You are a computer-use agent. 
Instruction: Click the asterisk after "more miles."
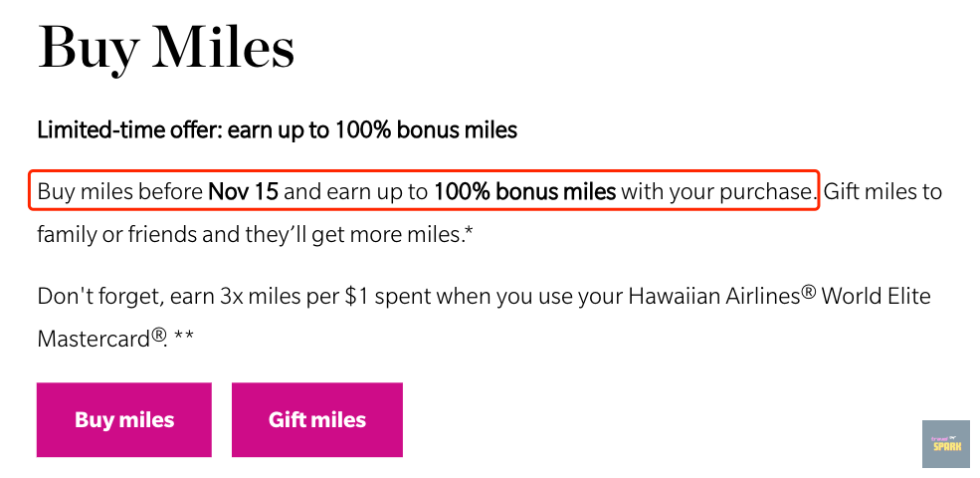(467, 234)
